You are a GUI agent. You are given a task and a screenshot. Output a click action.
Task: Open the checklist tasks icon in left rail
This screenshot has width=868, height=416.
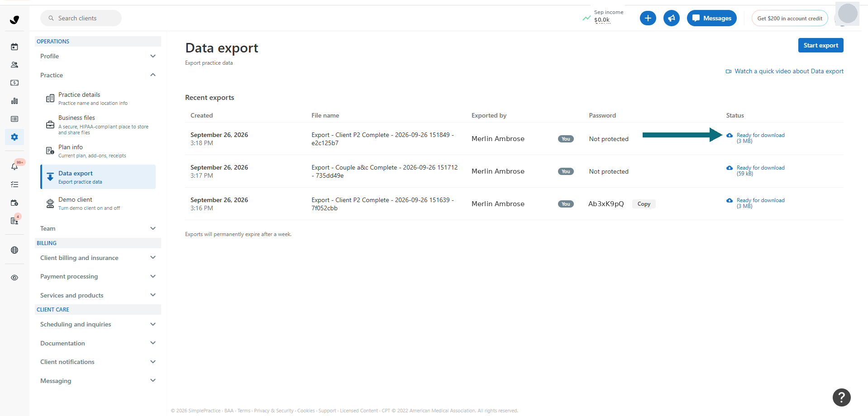(14, 184)
